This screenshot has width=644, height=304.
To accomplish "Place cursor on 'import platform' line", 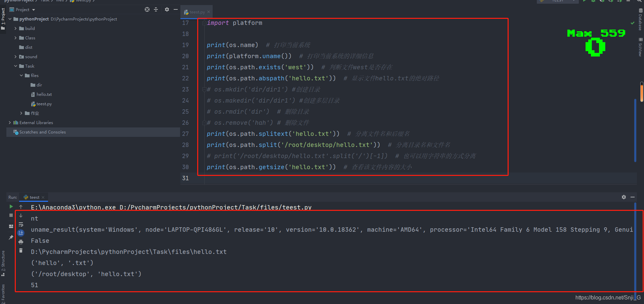I will pyautogui.click(x=234, y=23).
